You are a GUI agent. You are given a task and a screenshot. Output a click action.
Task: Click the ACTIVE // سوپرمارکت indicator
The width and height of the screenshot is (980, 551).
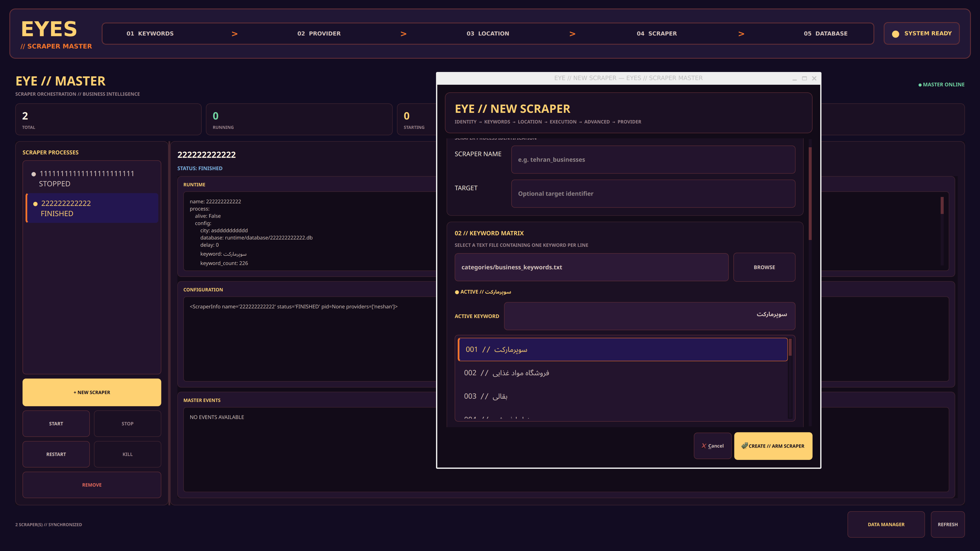click(x=483, y=292)
